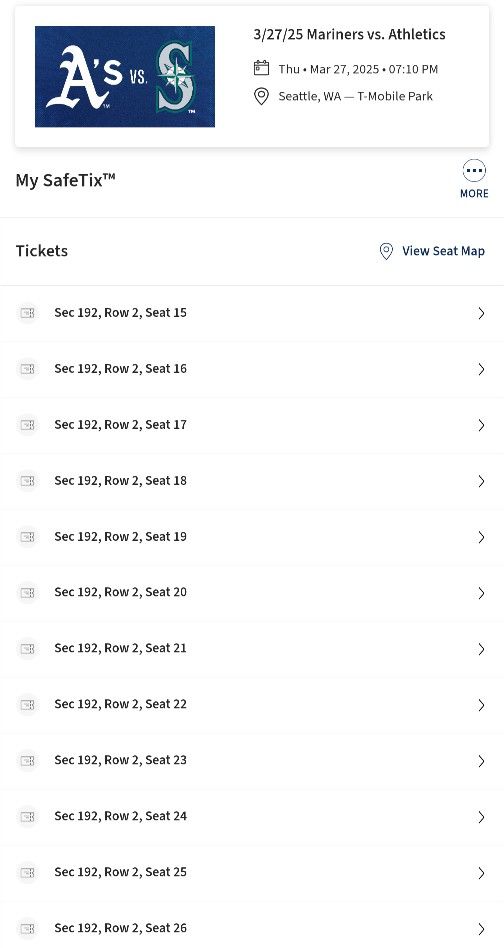Tap the ticket icon next to Seat 21
Image resolution: width=504 pixels, height=948 pixels.
point(27,648)
